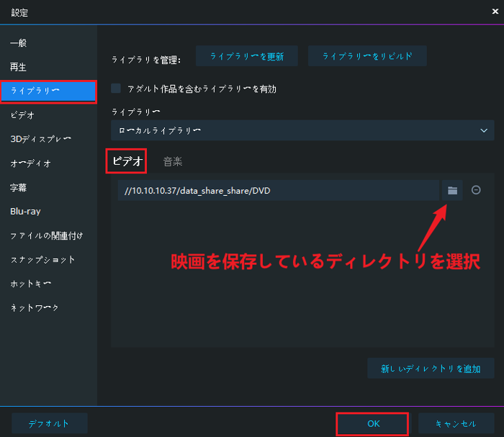Viewport: 504px width, 437px height.
Task: Open 字幕 settings section
Action: pos(18,187)
